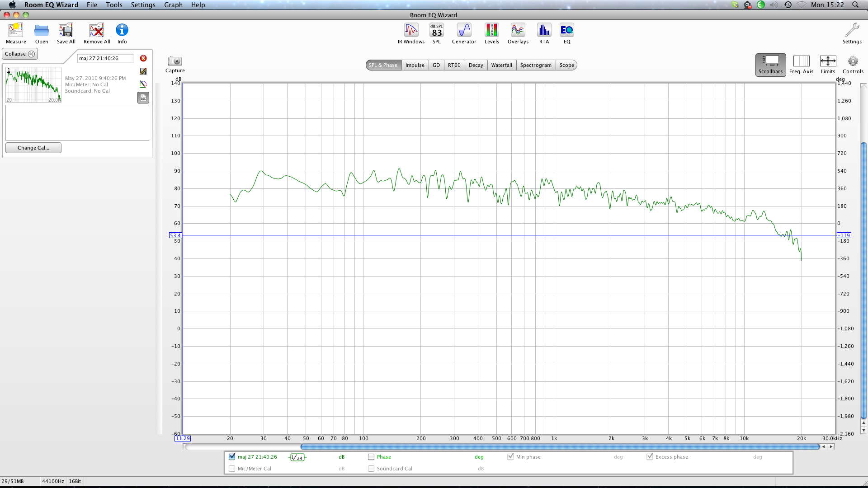Switch to the Waterfall tab
This screenshot has height=488, width=868.
pyautogui.click(x=501, y=65)
